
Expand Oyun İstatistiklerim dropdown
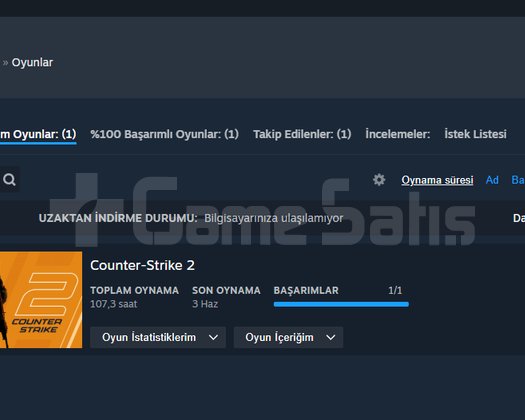tap(158, 337)
